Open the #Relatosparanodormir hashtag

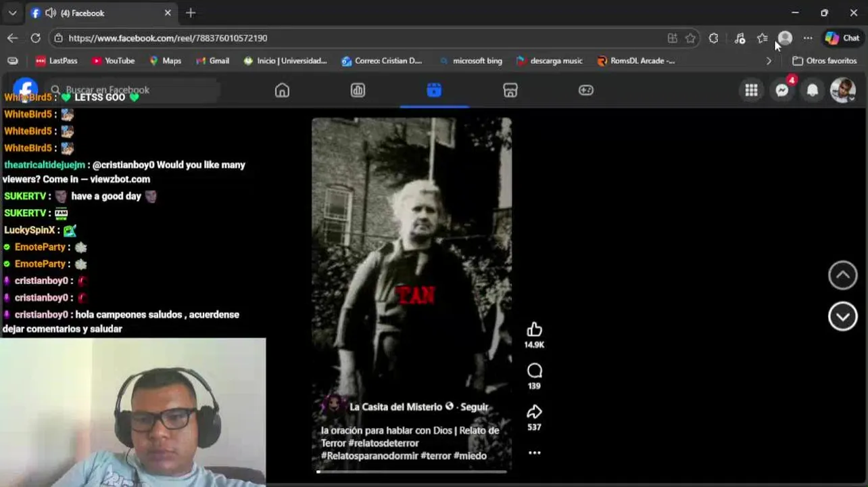pyautogui.click(x=369, y=456)
